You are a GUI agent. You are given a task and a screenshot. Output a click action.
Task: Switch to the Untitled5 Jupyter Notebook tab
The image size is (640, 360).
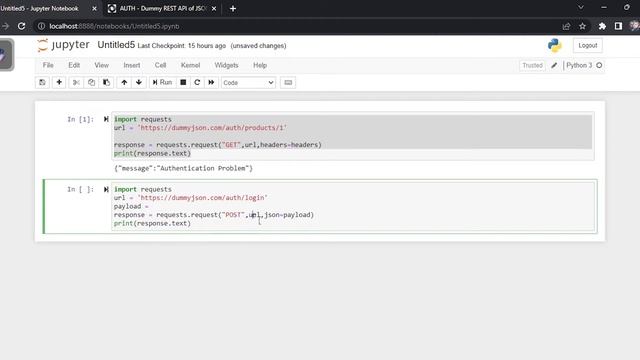coord(39,9)
